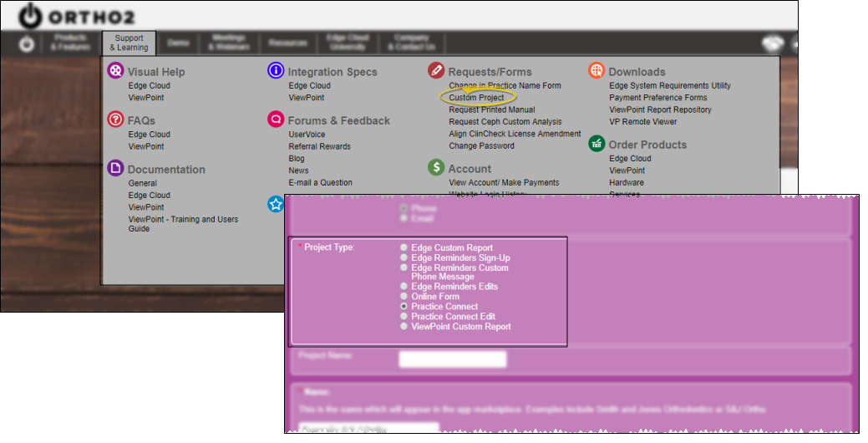
Task: Open Edge Cloud under FAQs
Action: tap(149, 135)
